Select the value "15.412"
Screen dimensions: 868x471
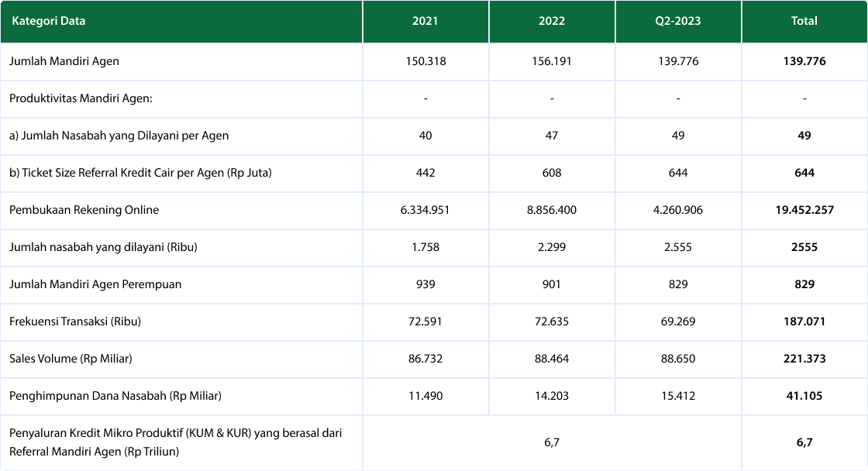(x=678, y=396)
